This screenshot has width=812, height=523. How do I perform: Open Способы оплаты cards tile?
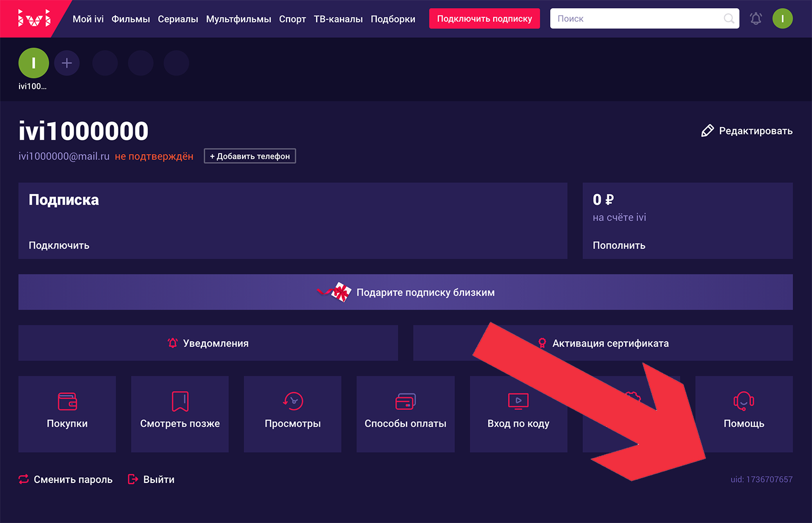405,414
